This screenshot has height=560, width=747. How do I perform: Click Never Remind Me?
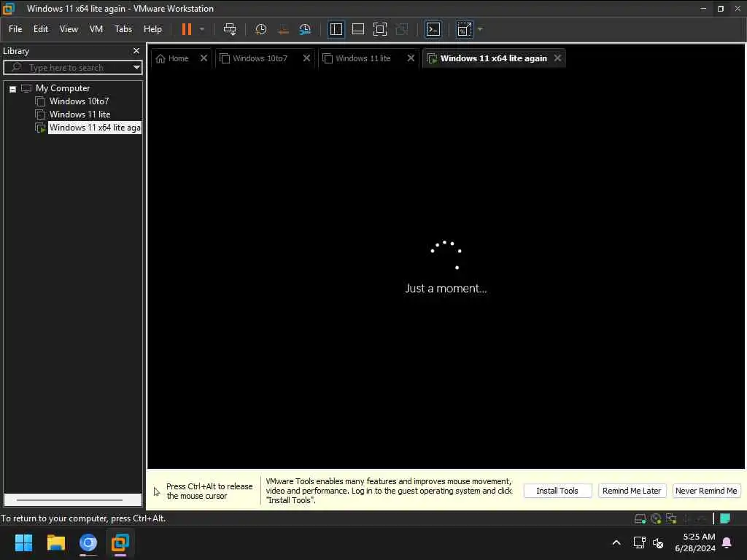(x=706, y=491)
